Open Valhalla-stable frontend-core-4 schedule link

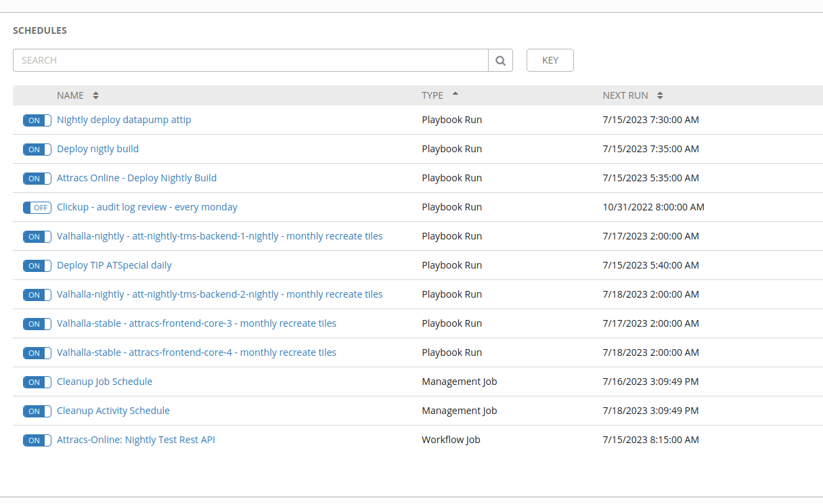[196, 352]
